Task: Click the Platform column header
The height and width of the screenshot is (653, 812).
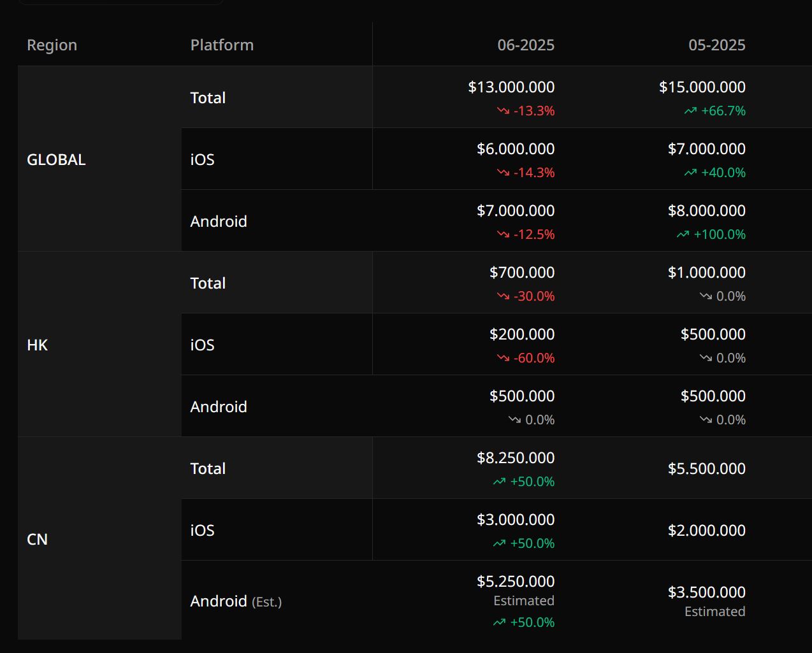Action: (x=222, y=45)
